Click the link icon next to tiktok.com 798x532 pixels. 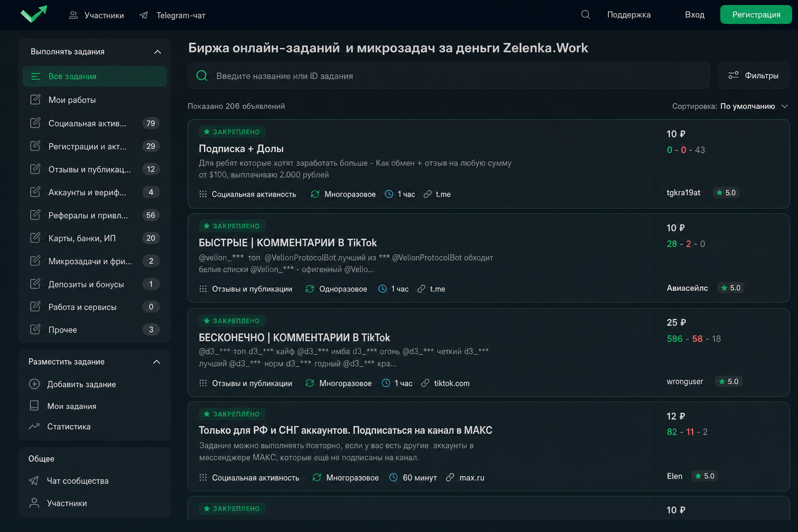point(425,383)
